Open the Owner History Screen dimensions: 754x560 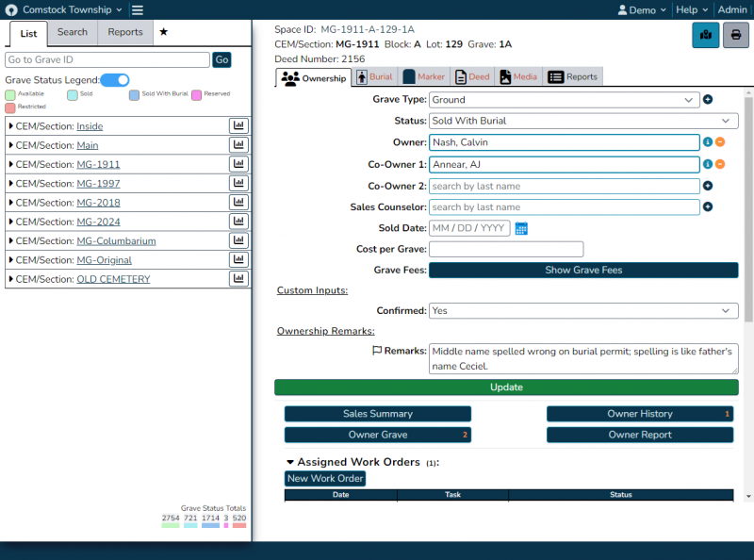(x=640, y=414)
